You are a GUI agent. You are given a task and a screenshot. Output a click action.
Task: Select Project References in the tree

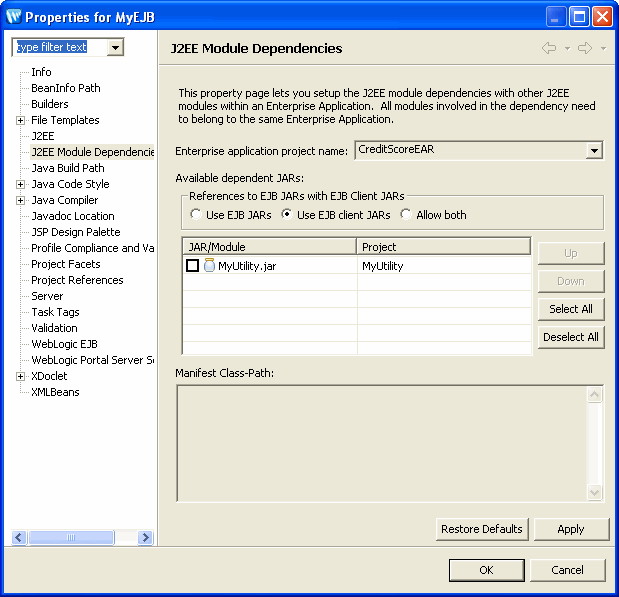tap(77, 280)
